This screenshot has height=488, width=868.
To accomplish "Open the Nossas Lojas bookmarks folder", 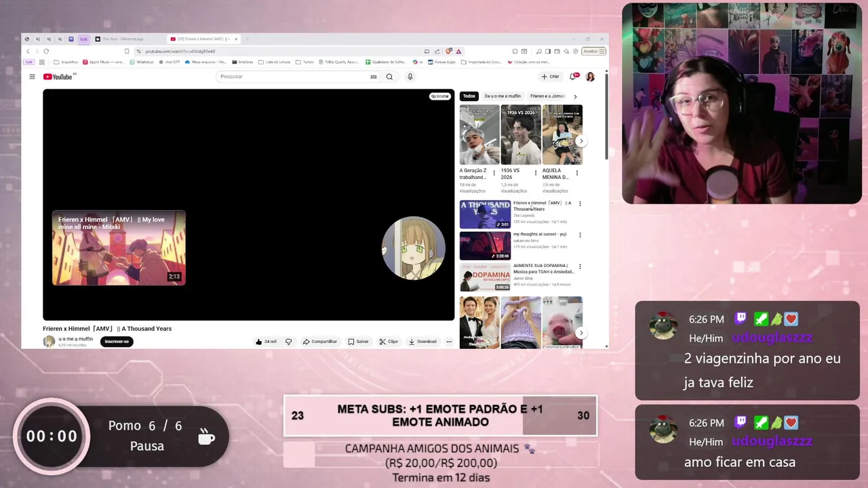I will coord(441,62).
